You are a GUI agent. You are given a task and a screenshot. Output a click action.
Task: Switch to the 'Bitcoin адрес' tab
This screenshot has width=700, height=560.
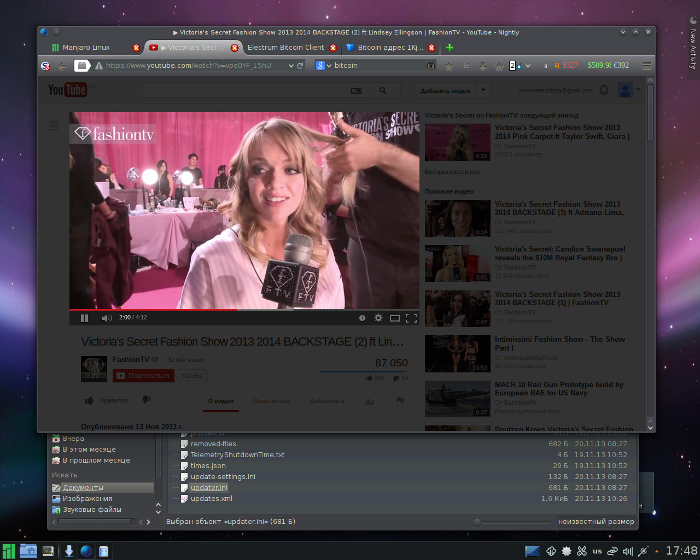(x=391, y=47)
